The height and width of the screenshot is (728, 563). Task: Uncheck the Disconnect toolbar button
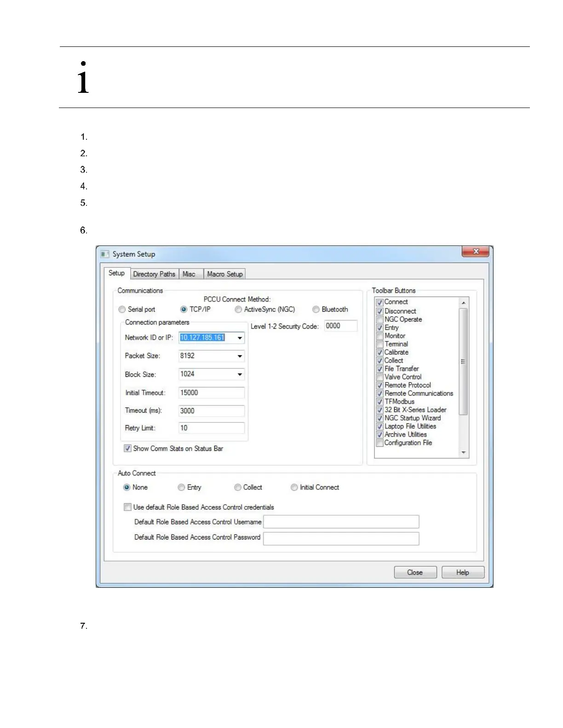click(380, 311)
